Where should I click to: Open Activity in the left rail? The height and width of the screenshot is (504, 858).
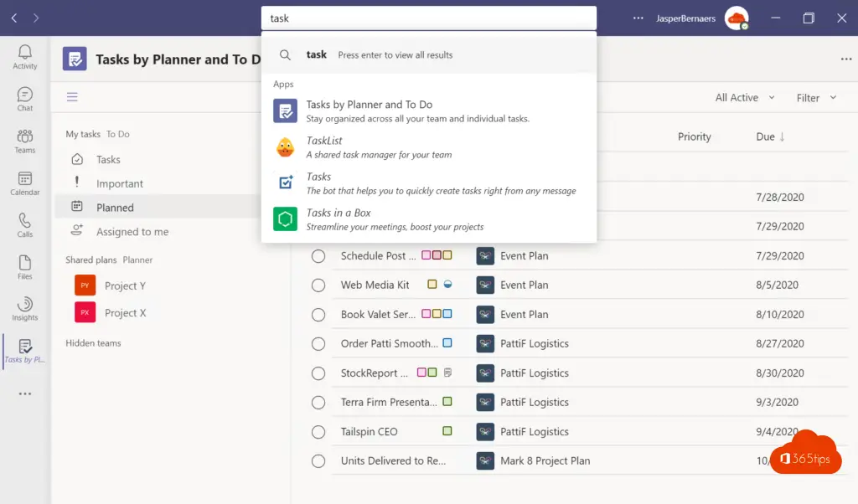point(24,57)
